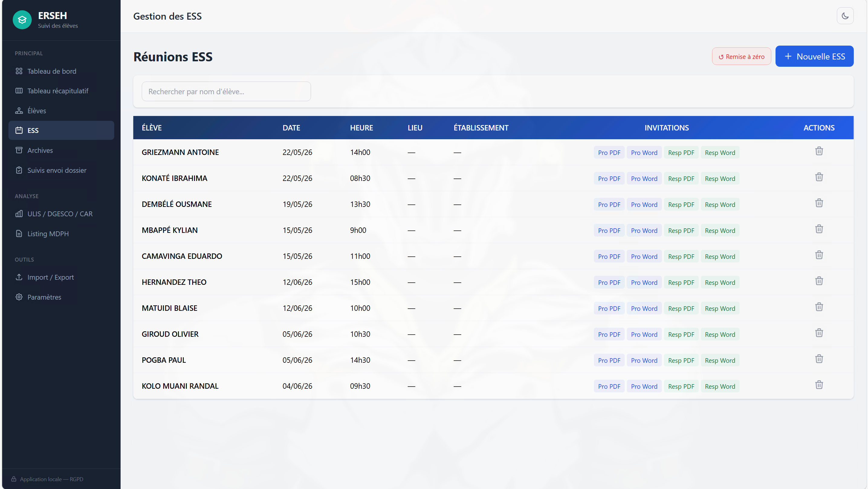
Task: Delete the GIROUD OLIVIER meeting
Action: coord(819,333)
